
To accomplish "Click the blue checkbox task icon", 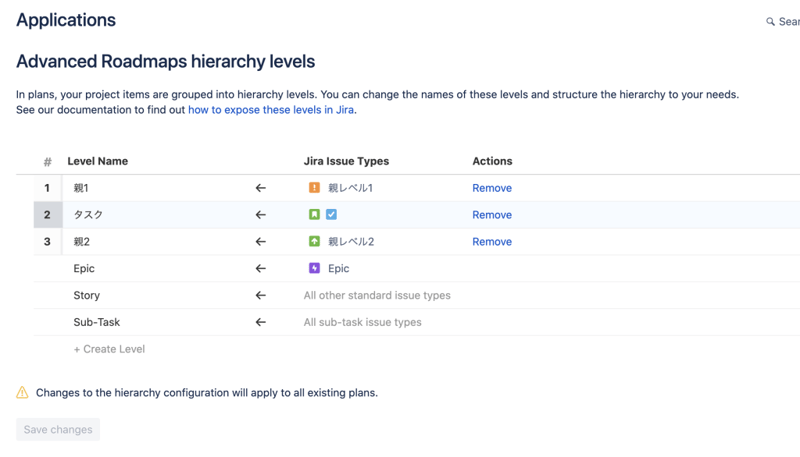I will point(331,215).
